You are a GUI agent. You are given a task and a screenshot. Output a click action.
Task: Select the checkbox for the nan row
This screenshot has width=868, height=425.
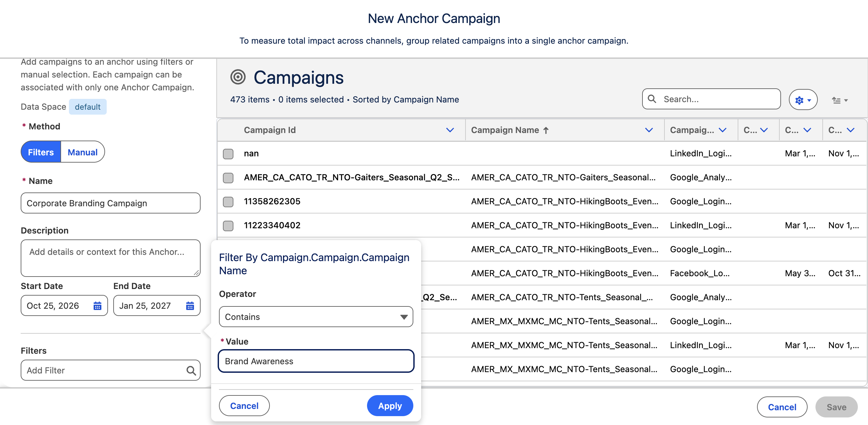pos(228,154)
